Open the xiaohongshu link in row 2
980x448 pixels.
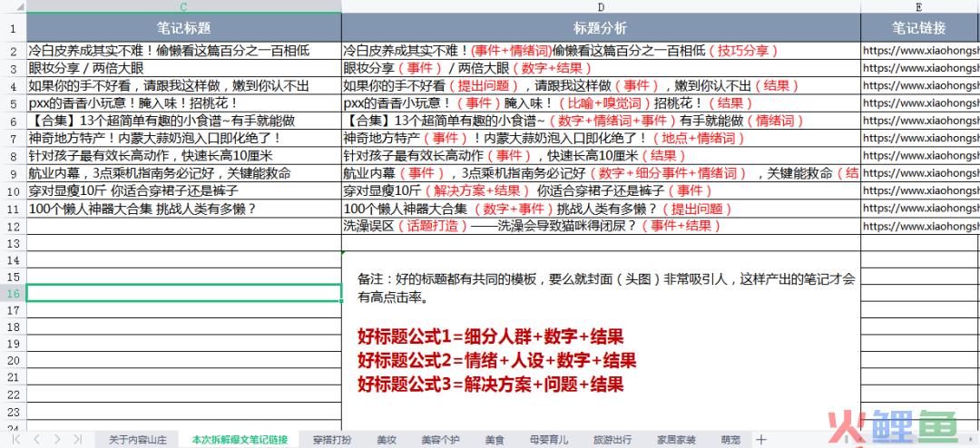(x=920, y=51)
